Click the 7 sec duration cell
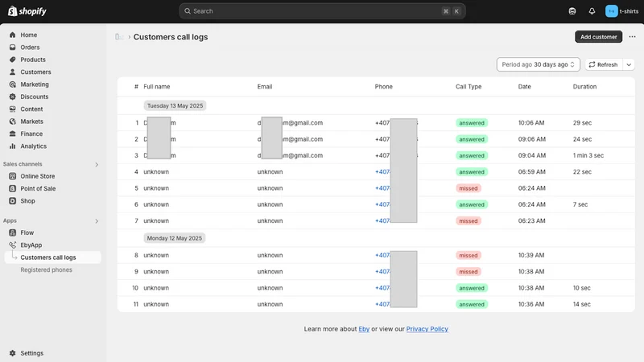644x362 pixels. click(580, 204)
